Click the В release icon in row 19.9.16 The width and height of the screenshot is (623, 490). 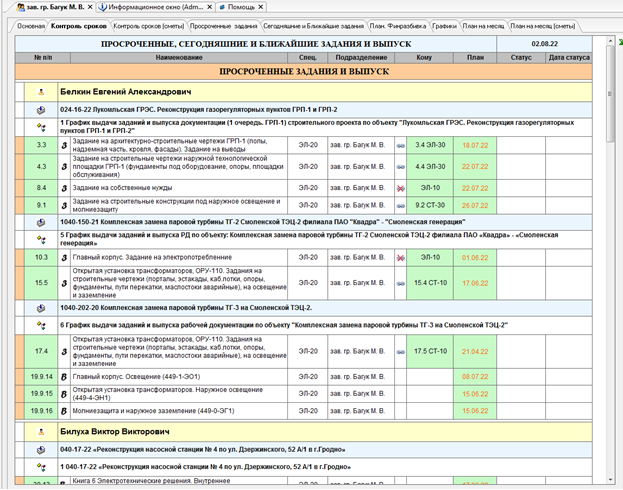[64, 411]
